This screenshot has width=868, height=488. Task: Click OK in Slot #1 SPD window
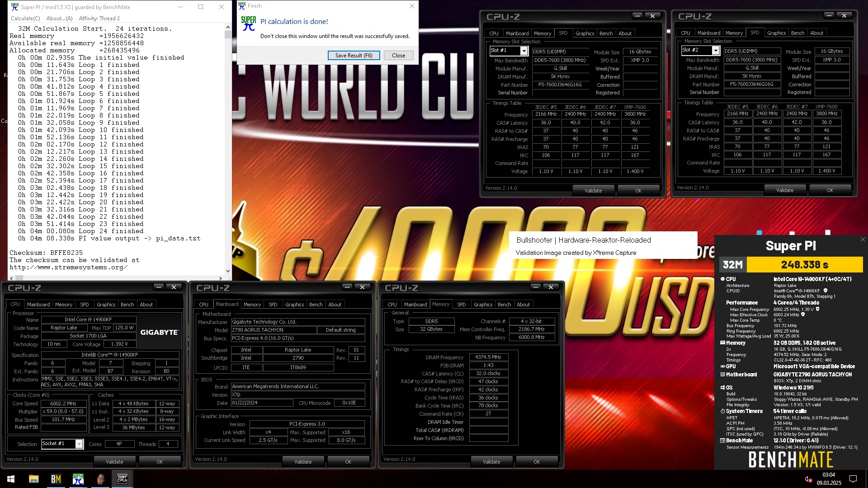click(x=638, y=191)
